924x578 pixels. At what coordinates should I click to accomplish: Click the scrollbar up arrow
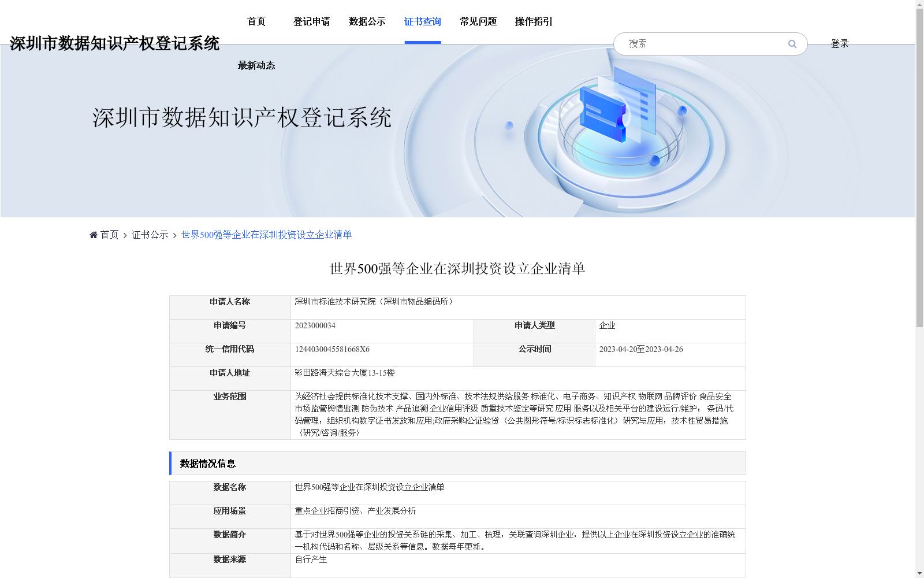pos(919,4)
